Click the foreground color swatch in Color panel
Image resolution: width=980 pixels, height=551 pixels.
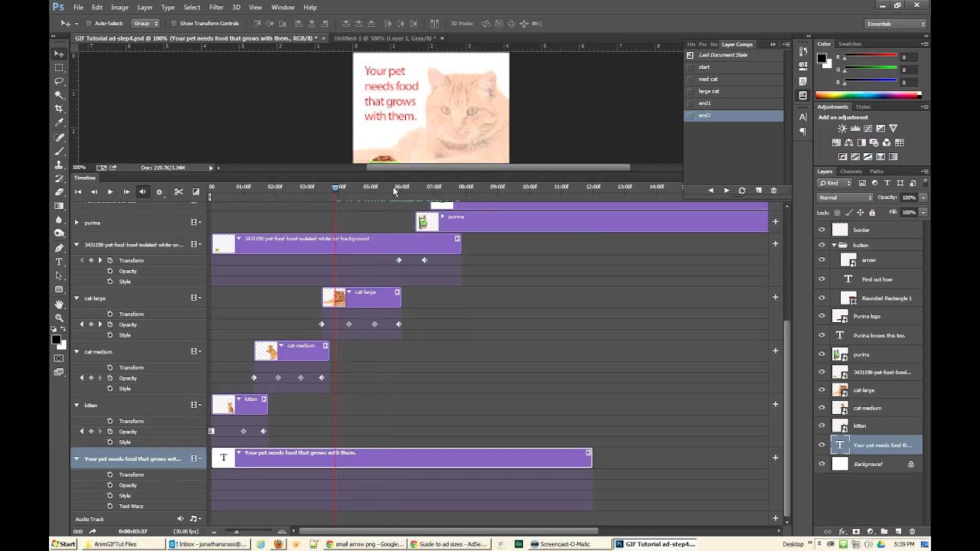click(x=822, y=57)
